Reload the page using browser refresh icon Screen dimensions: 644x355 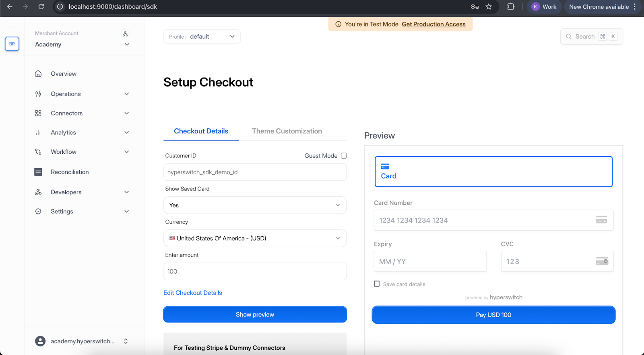pos(41,7)
